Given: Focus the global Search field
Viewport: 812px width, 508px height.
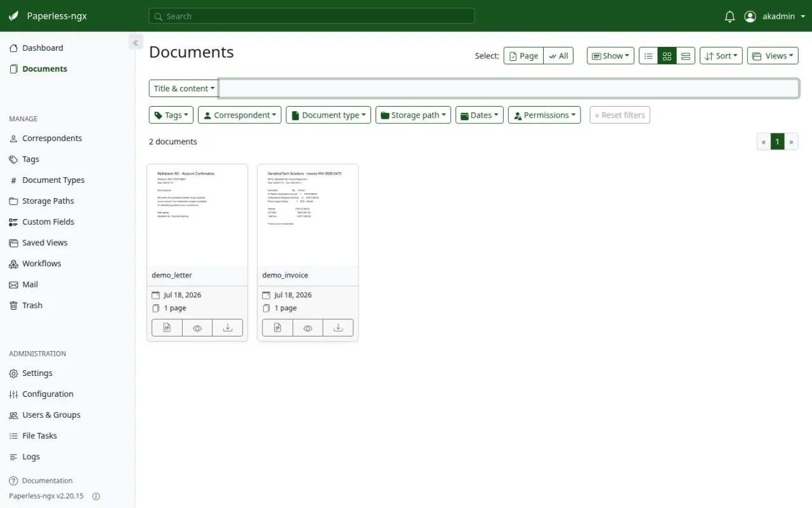Looking at the screenshot, I should 311,16.
